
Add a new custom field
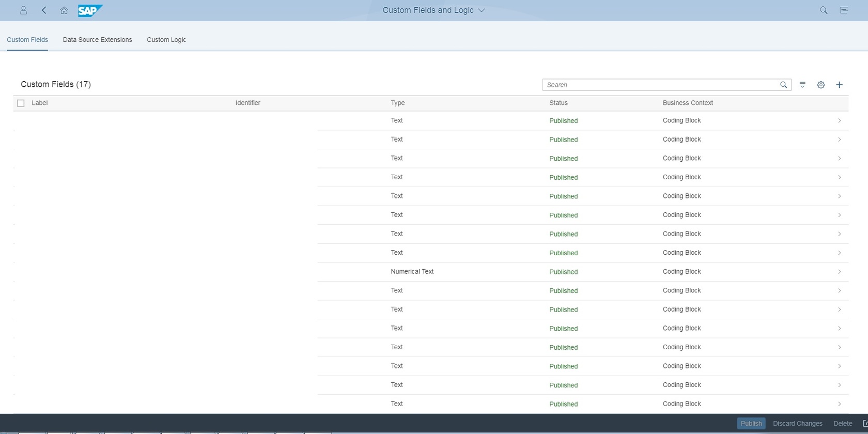[840, 85]
